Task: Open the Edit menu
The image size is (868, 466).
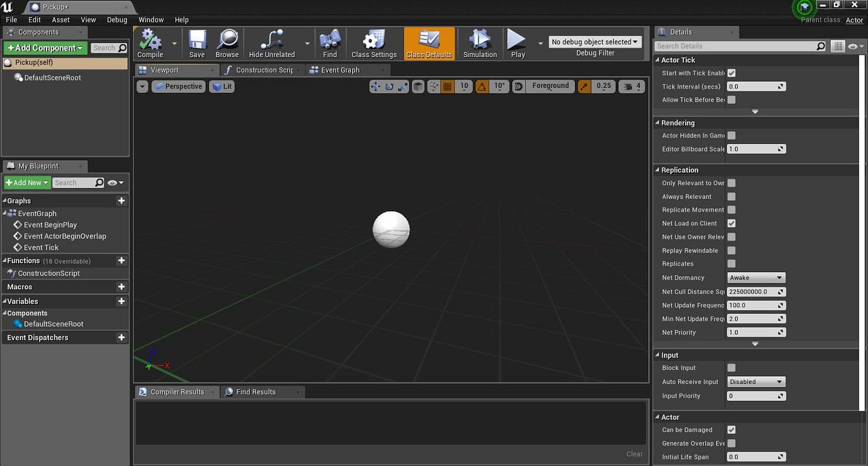Action: click(33, 19)
